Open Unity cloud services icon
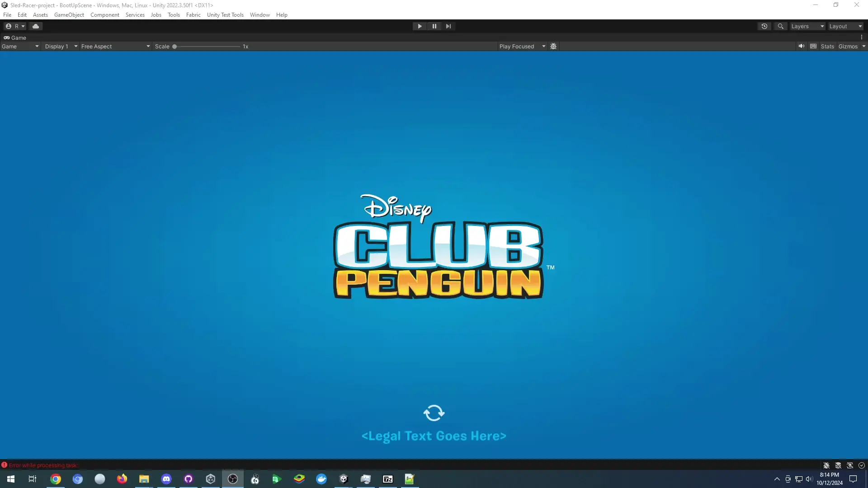Screen dimensions: 868x488 tap(36, 26)
